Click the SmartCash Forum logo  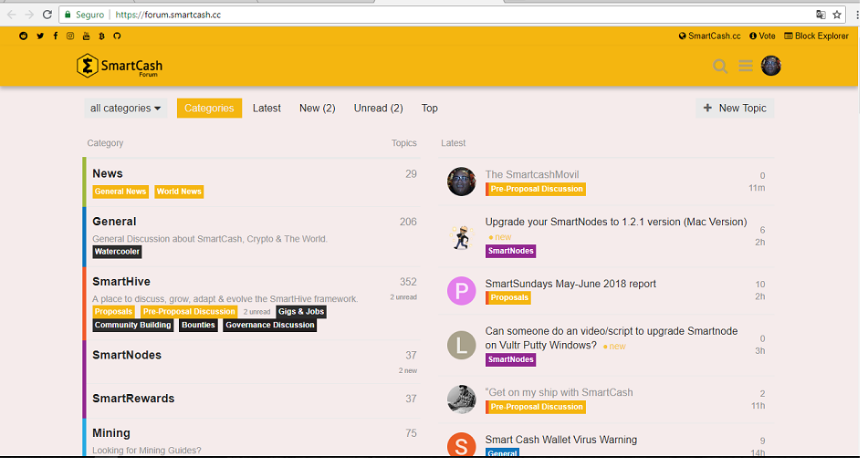click(120, 66)
